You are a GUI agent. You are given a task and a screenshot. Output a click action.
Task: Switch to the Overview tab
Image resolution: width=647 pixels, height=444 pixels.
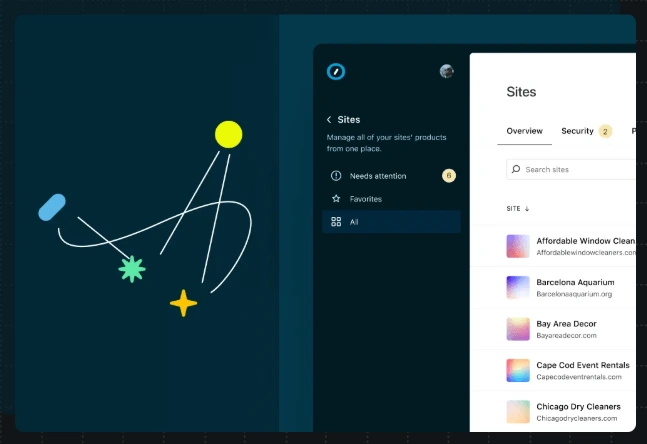[x=524, y=131]
